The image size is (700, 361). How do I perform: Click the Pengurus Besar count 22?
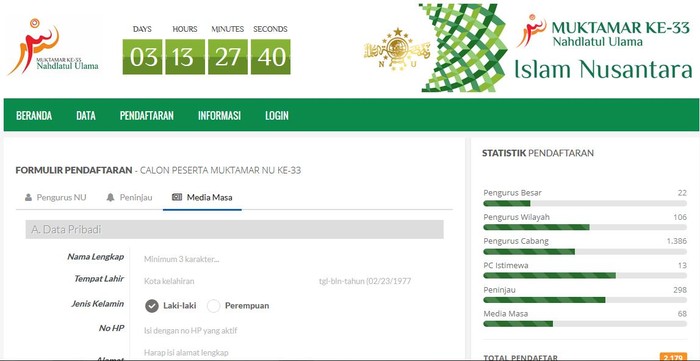[x=682, y=193]
